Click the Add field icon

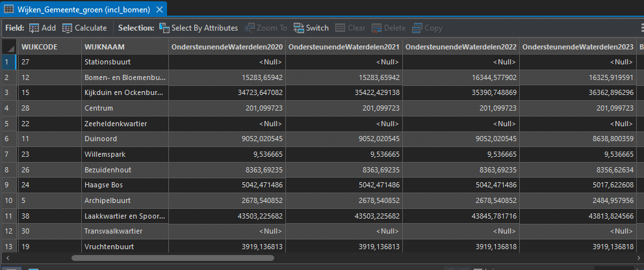(34, 28)
